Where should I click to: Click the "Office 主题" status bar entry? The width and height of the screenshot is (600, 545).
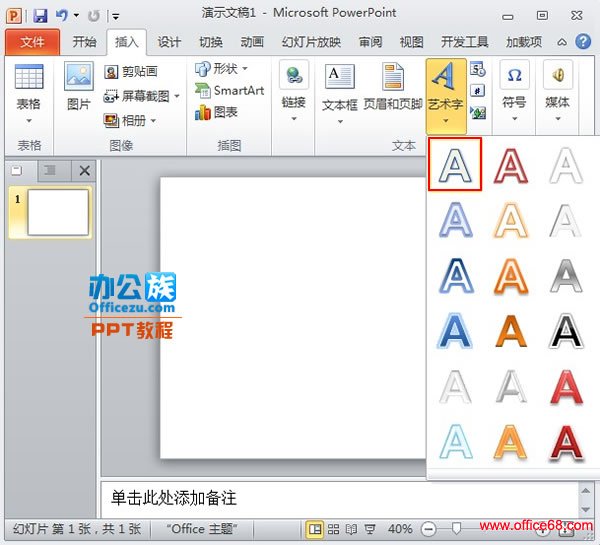(x=202, y=529)
